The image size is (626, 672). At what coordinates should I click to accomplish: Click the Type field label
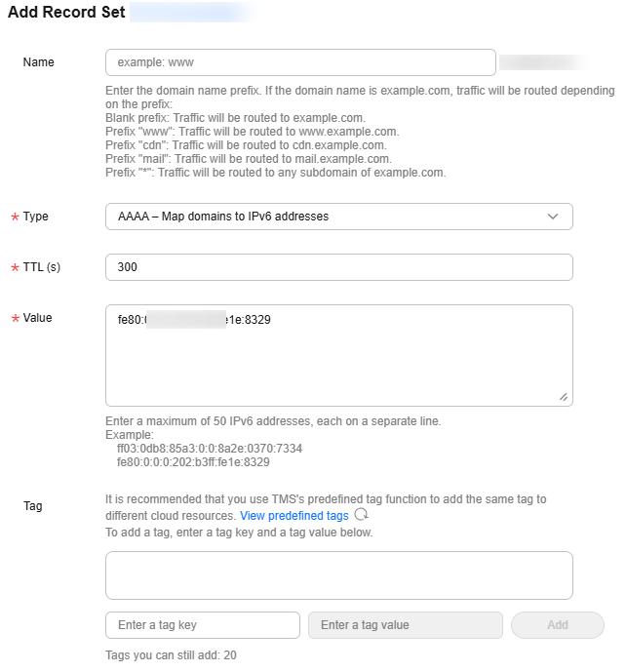pos(35,217)
